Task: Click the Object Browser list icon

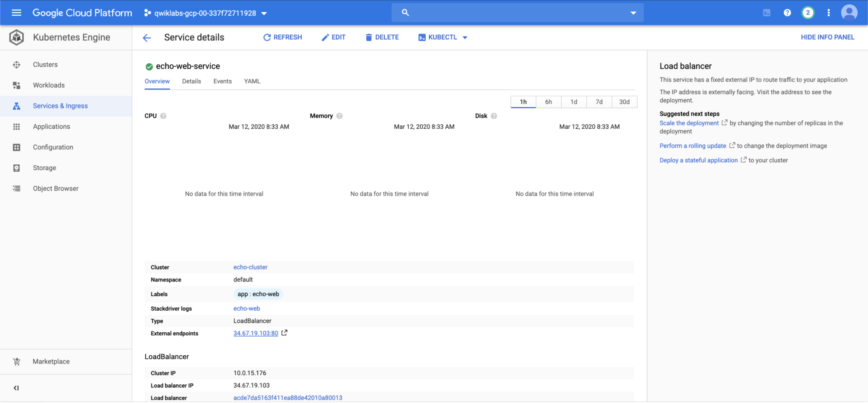Action: pyautogui.click(x=16, y=189)
